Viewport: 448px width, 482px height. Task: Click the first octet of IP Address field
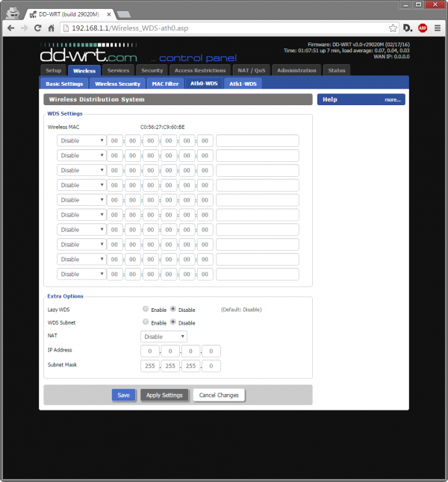click(x=150, y=351)
